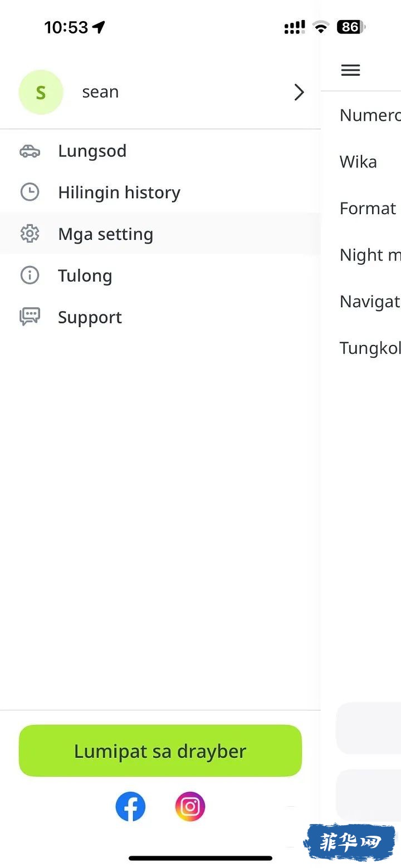Open the Format setting row
Image resolution: width=401 pixels, height=868 pixels.
pos(368,208)
